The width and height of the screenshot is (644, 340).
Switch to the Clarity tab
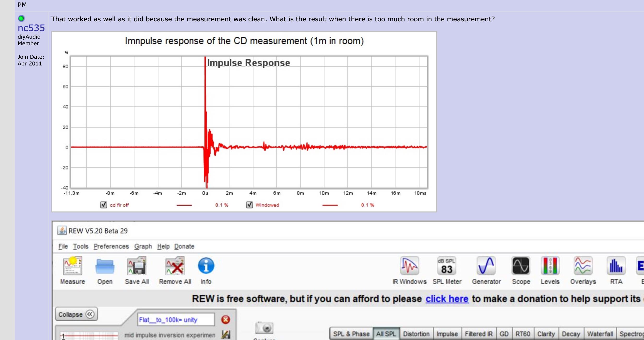point(546,334)
